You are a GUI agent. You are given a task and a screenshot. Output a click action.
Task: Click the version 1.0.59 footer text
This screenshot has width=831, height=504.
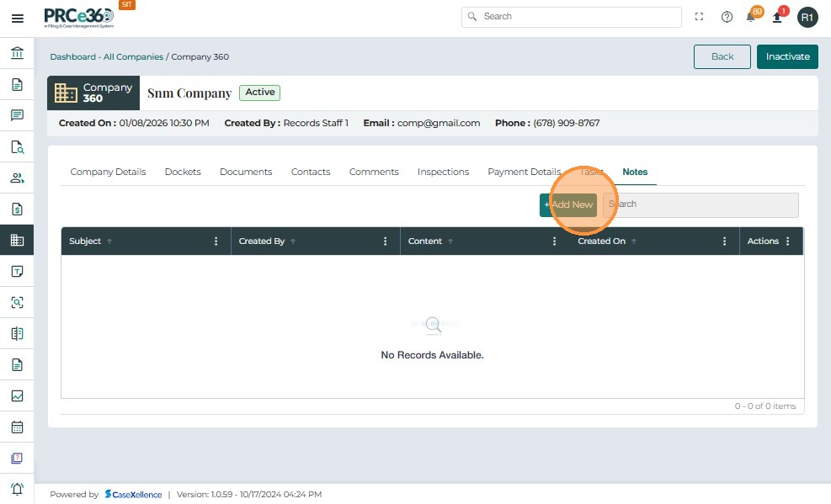pyautogui.click(x=249, y=495)
